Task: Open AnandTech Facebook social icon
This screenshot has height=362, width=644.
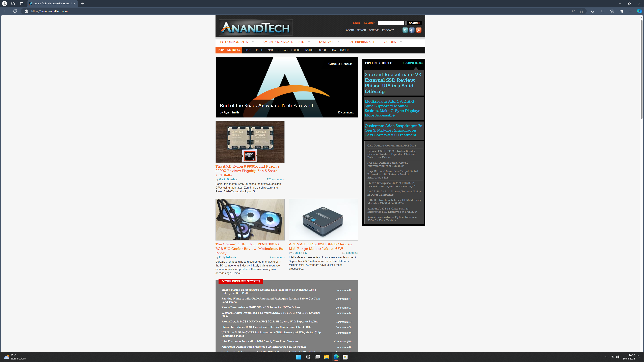Action: 412,30
